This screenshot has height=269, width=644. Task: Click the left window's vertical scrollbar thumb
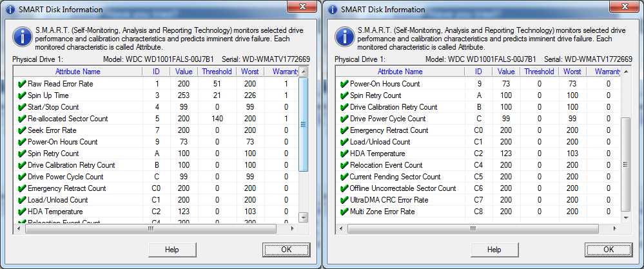pos(304,124)
